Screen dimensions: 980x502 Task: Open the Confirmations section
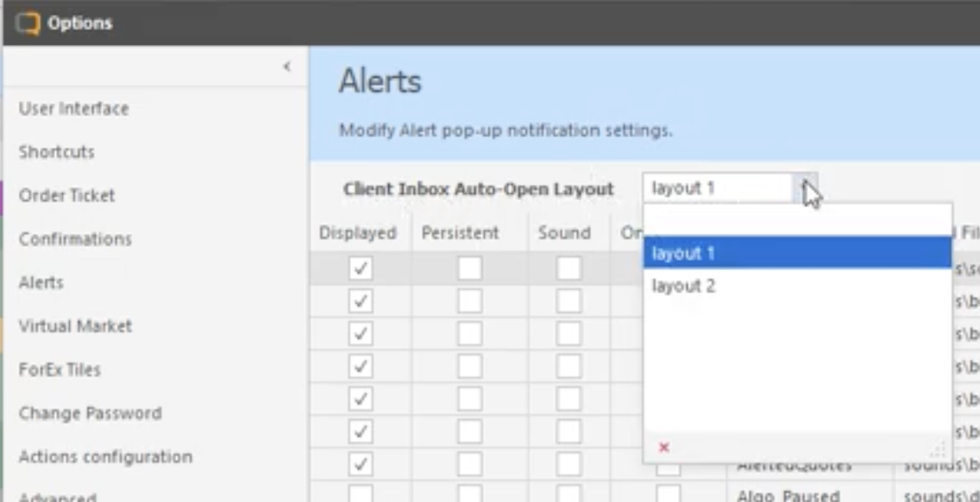75,239
